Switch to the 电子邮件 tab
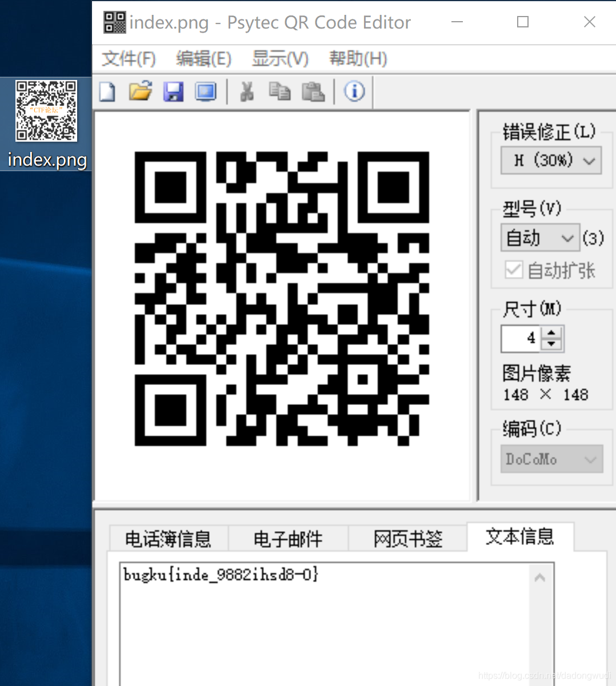 pos(288,539)
